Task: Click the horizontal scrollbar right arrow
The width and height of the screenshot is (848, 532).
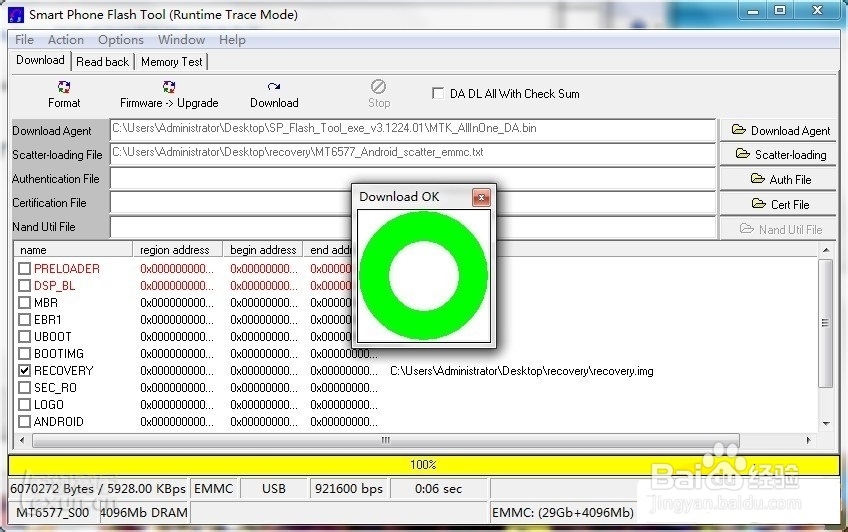Action: tap(809, 440)
